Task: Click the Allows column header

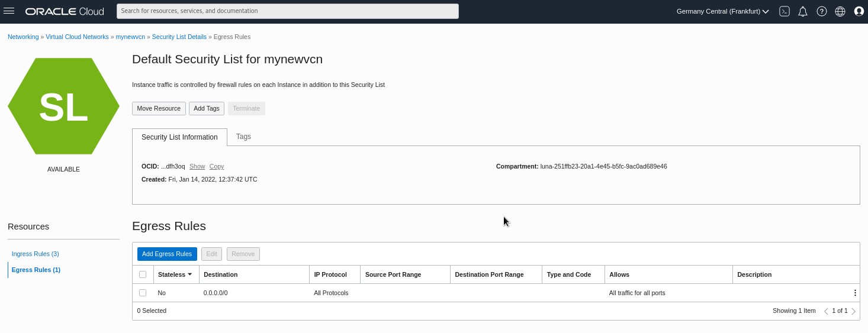Action: coord(619,274)
